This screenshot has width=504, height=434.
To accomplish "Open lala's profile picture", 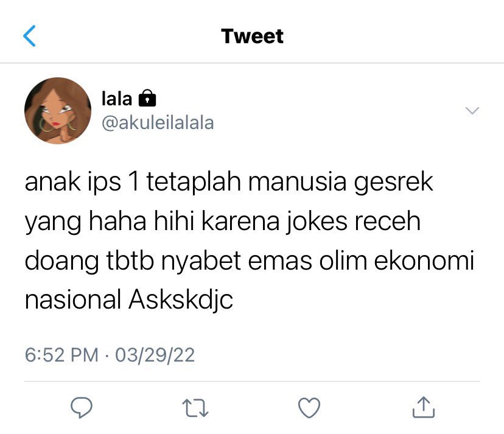I will pos(58,111).
